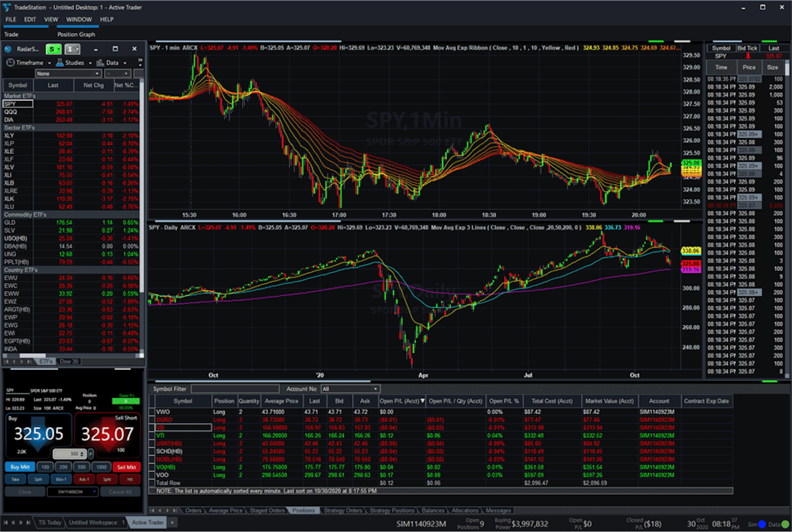Switch to the Staged Orders tab
The height and width of the screenshot is (532, 792).
267,510
